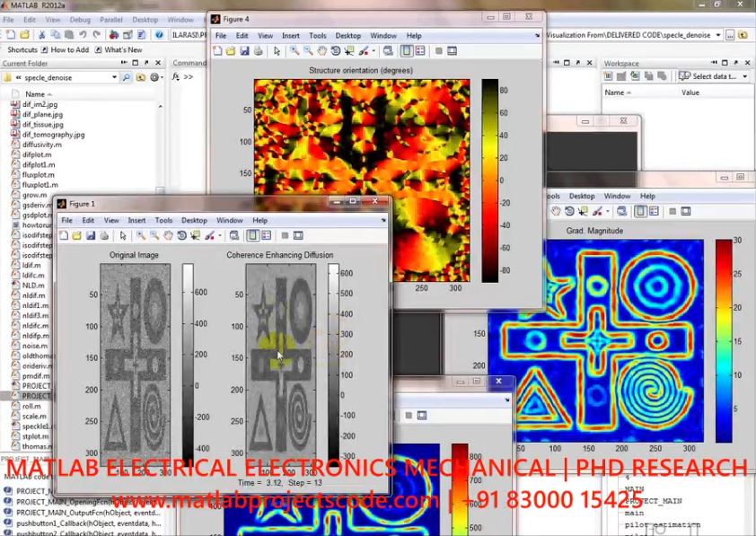Activate Rotate 3D tool in Figure 1
Screen dimensions: 756x536
pyautogui.click(x=182, y=235)
